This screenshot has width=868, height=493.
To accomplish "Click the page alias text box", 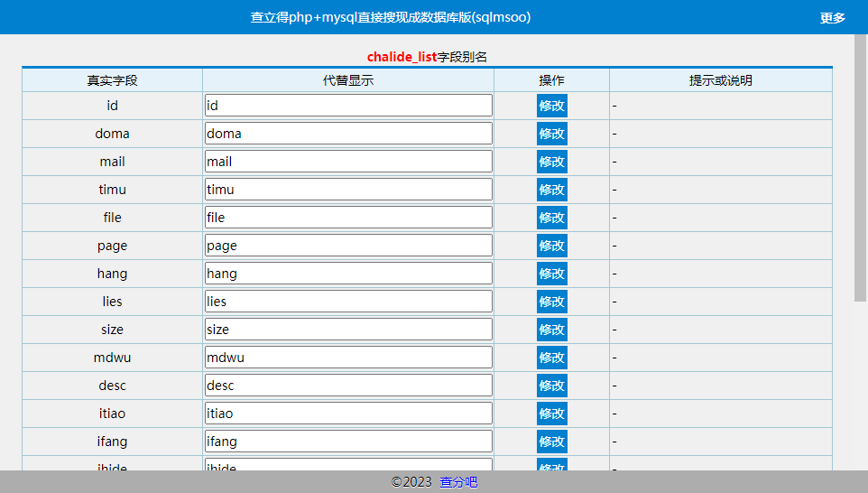I will [348, 246].
